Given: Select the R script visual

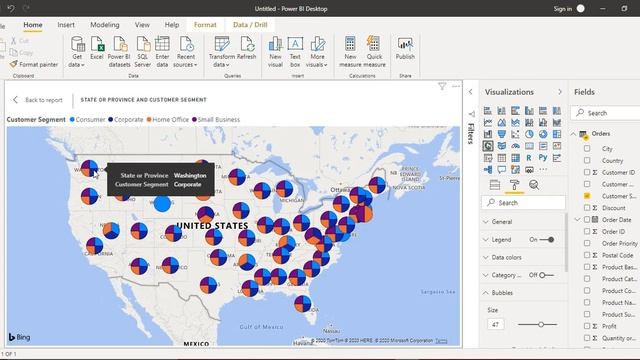Looking at the screenshot, I should coord(529,158).
